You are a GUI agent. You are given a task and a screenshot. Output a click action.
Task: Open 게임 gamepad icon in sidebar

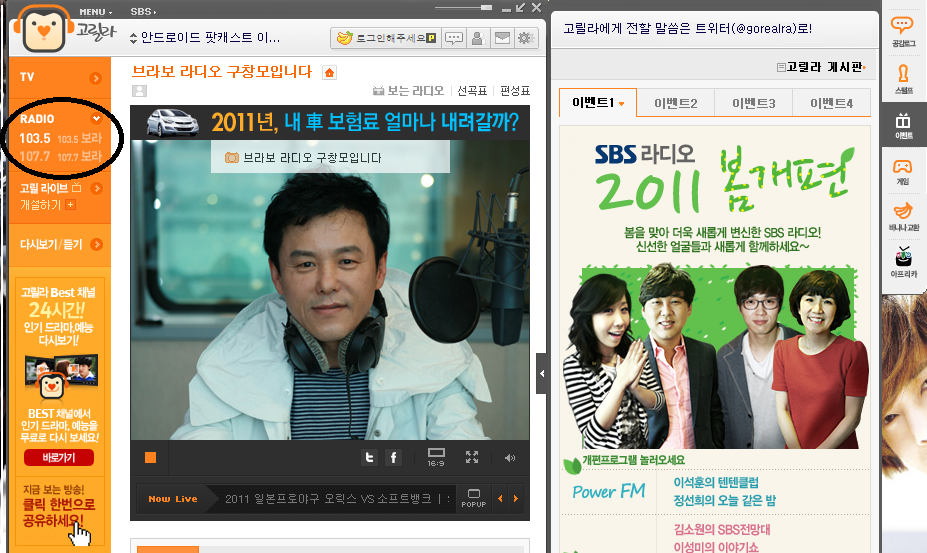[x=903, y=172]
